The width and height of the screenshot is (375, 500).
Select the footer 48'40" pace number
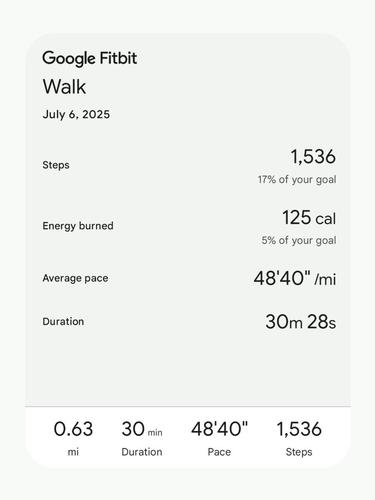tap(220, 429)
